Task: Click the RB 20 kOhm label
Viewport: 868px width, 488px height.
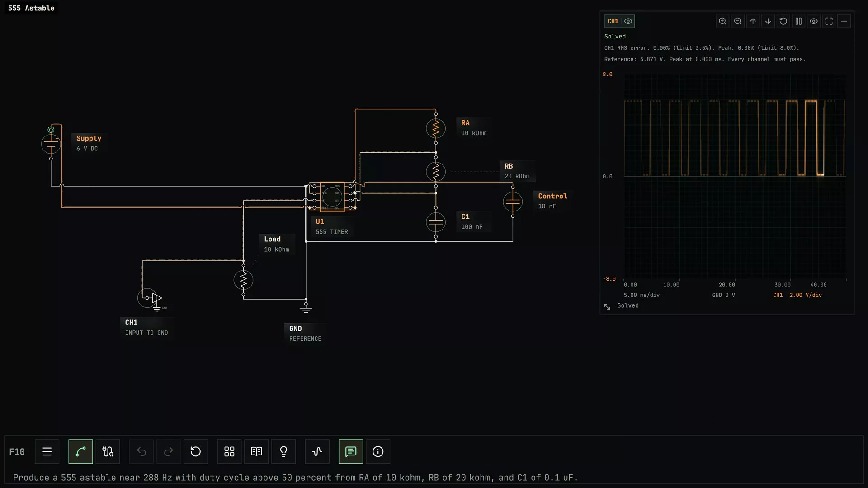Action: pyautogui.click(x=517, y=171)
